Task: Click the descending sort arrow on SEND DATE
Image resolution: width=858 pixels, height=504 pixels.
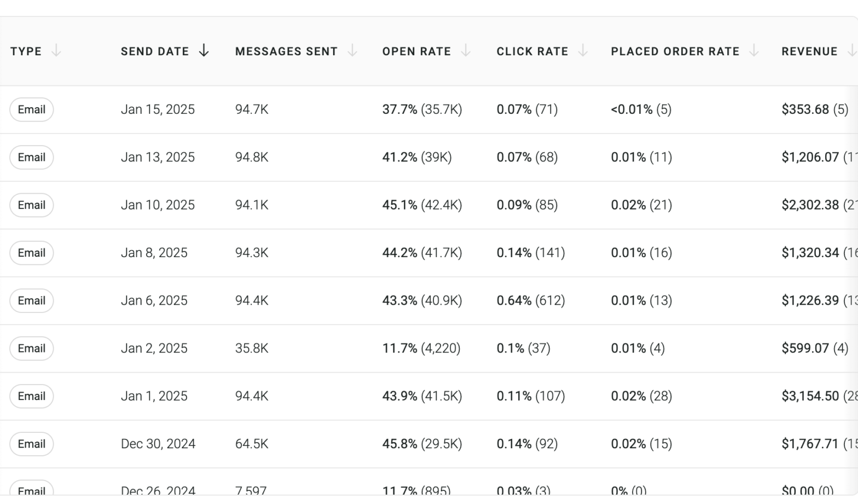Action: tap(203, 51)
